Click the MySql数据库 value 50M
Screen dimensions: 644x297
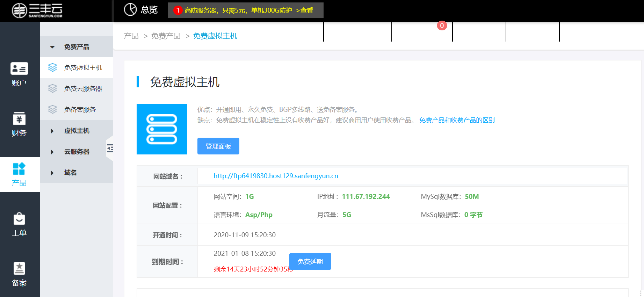[x=472, y=196]
